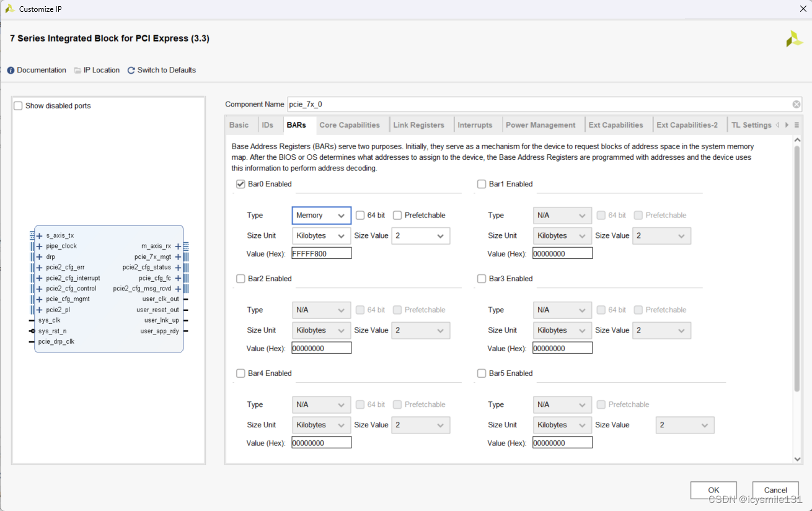Viewport: 812px width, 511px height.
Task: Switch to the Link Registers tab
Action: (418, 125)
